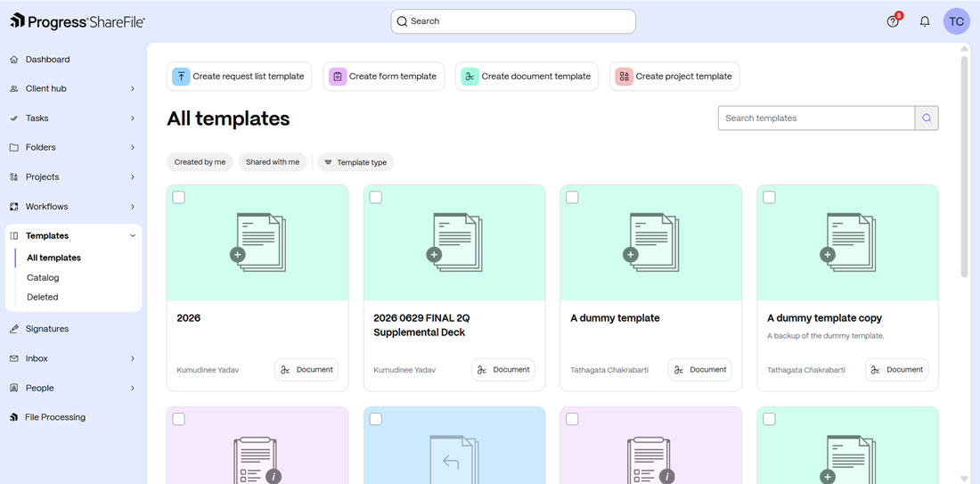The image size is (980, 484).
Task: Click the Signatures pen icon
Action: point(13,329)
